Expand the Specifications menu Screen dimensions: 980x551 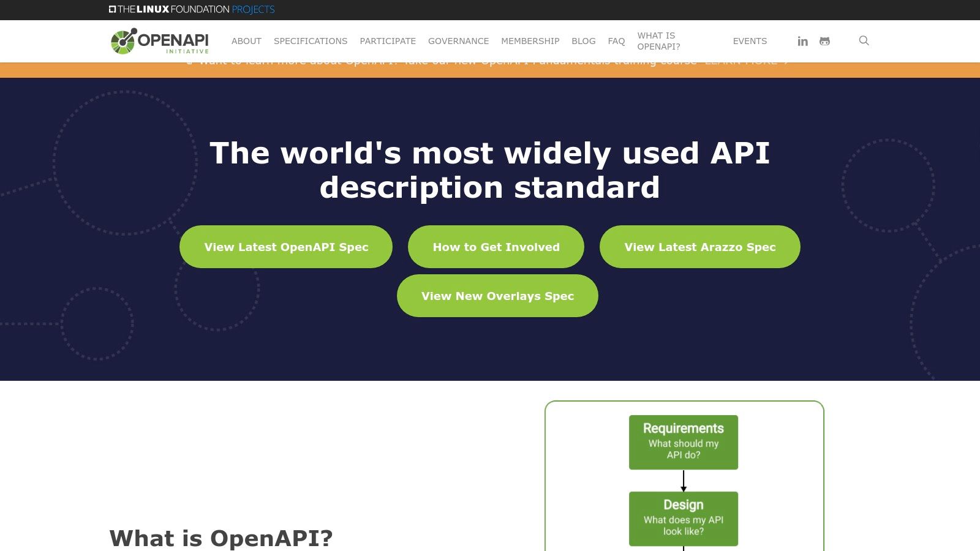pyautogui.click(x=311, y=41)
